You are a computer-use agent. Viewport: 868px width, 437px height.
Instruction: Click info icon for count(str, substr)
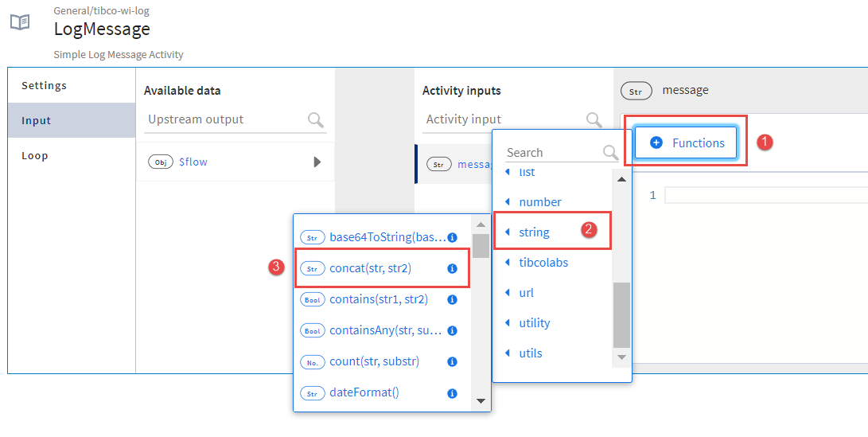(x=452, y=361)
